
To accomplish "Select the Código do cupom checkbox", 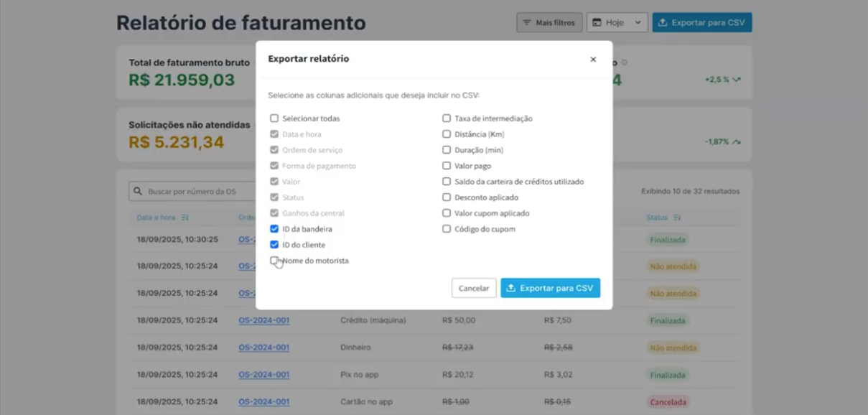I will (x=447, y=229).
